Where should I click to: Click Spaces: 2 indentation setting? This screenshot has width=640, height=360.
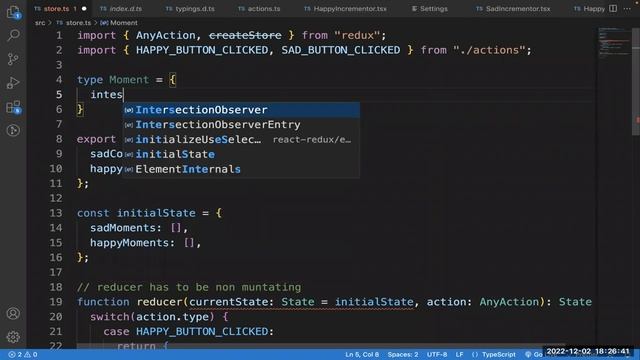point(403,354)
